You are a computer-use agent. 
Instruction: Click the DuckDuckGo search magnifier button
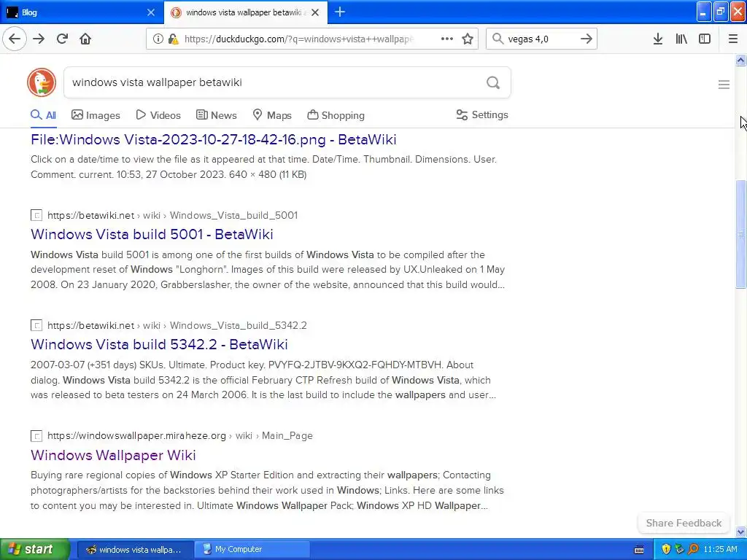pos(493,83)
